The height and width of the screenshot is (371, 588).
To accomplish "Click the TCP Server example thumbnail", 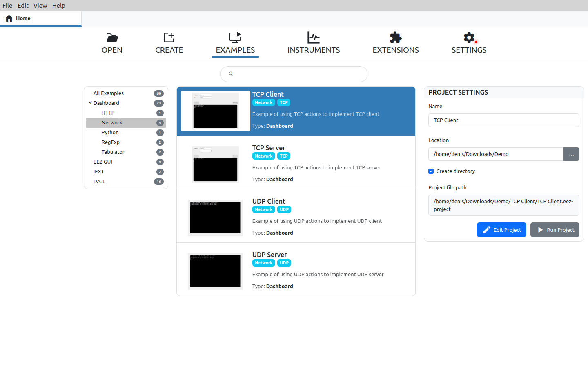I will (x=216, y=164).
